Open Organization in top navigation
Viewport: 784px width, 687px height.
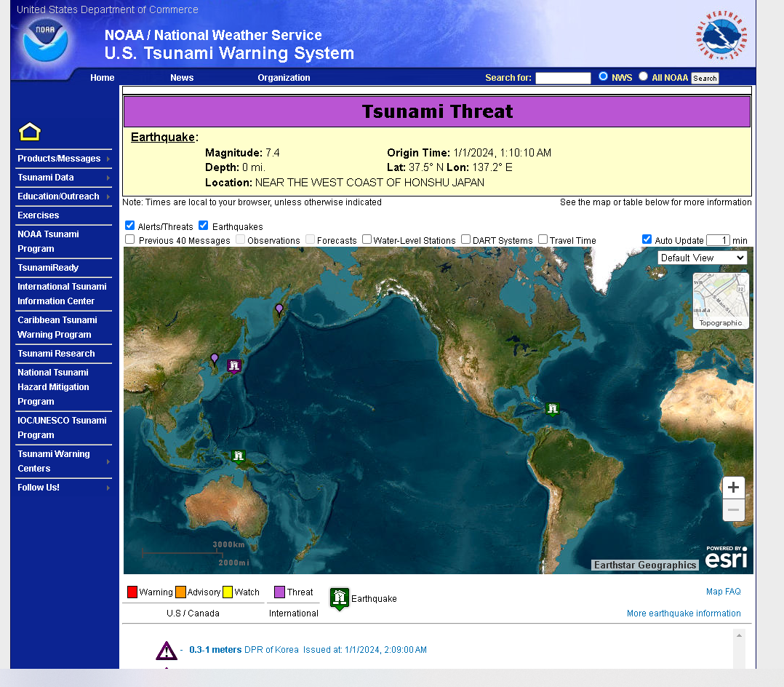284,78
